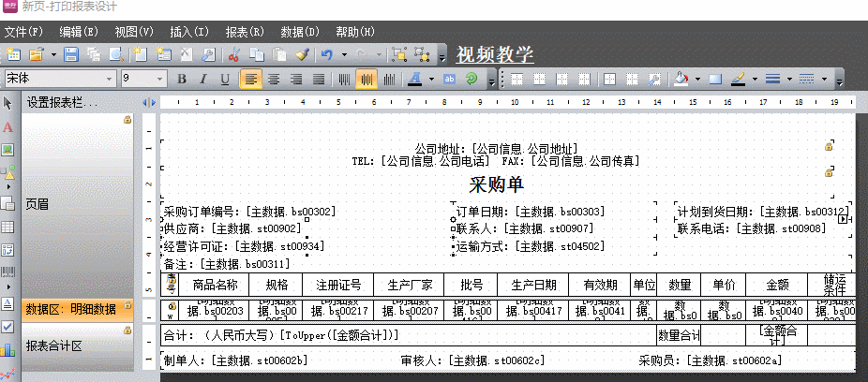
Task: Click the Undo arrow icon
Action: pos(326,55)
